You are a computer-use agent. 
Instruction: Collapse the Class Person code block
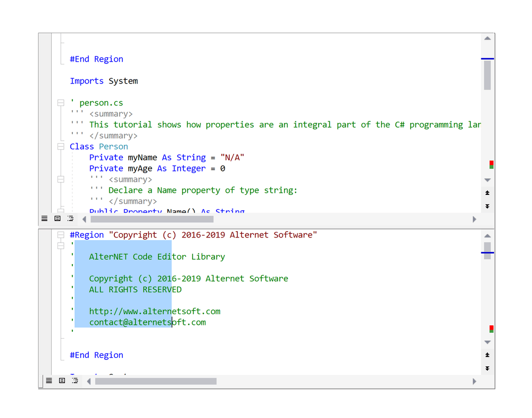[x=61, y=146]
